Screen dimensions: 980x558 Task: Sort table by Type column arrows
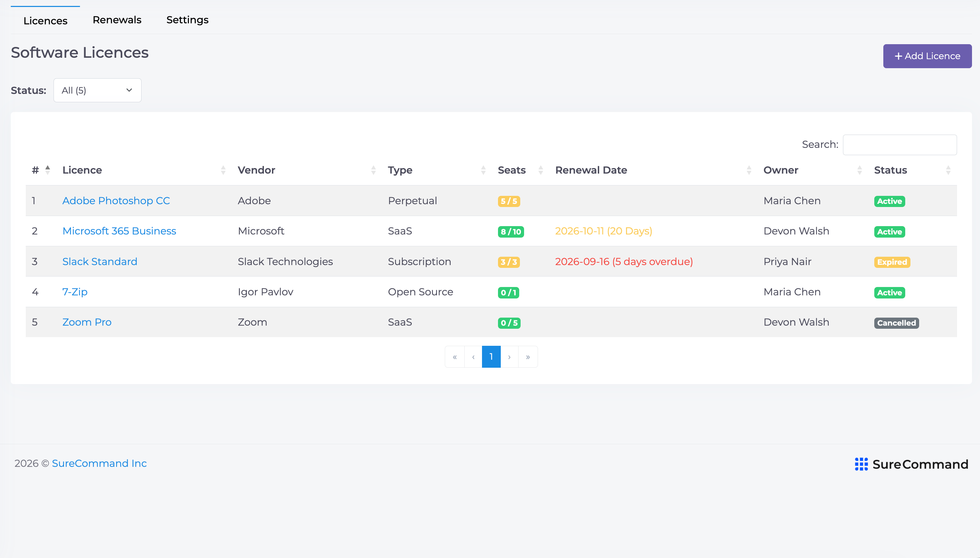pyautogui.click(x=483, y=170)
